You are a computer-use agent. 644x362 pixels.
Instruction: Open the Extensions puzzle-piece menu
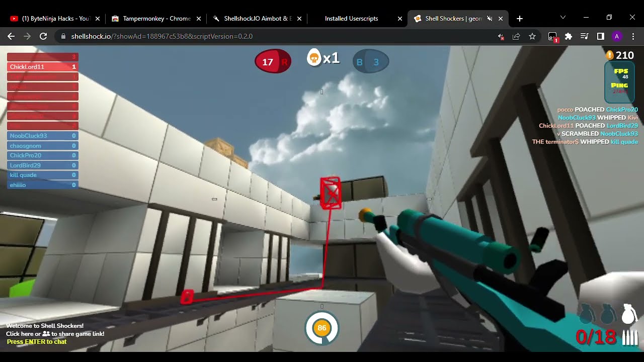(x=569, y=36)
